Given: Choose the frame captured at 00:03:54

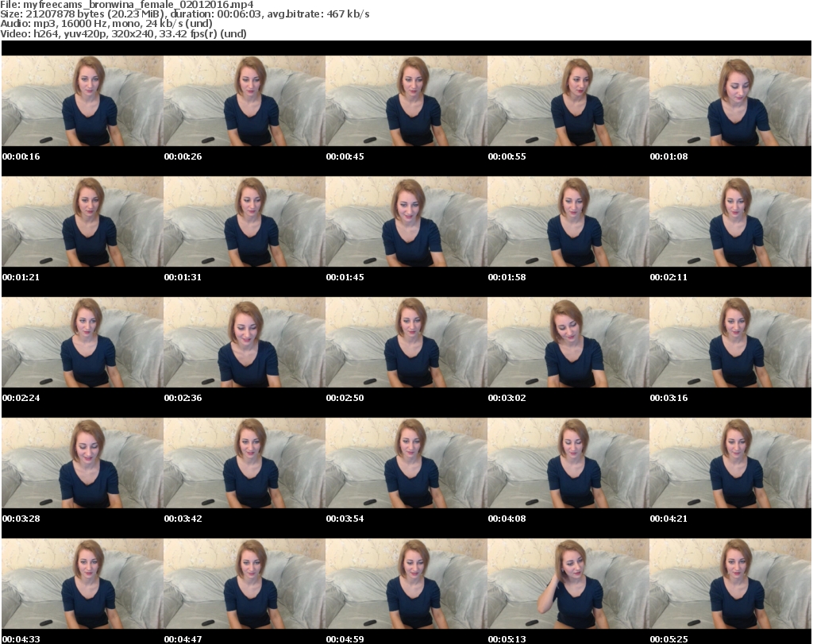Looking at the screenshot, I should click(406, 463).
